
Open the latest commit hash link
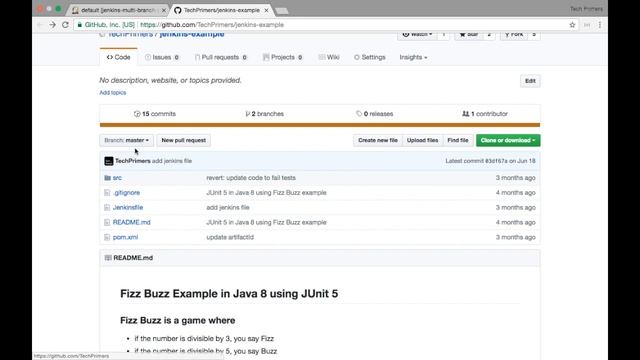pyautogui.click(x=496, y=161)
